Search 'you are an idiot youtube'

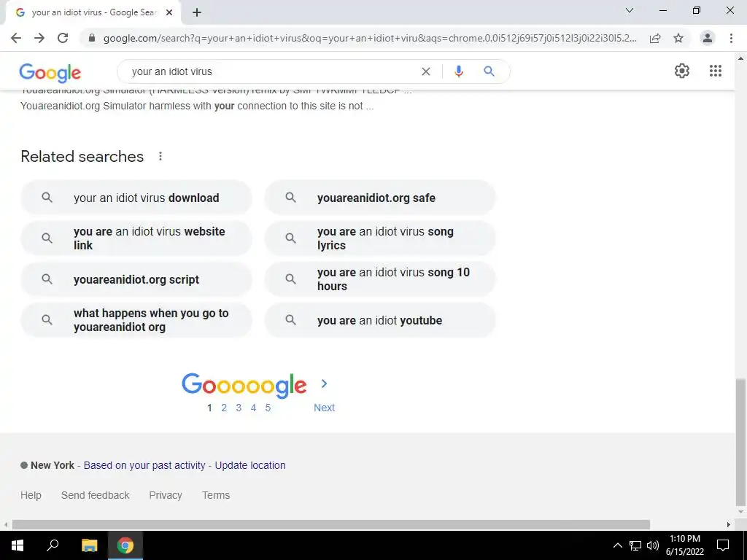[x=379, y=320]
